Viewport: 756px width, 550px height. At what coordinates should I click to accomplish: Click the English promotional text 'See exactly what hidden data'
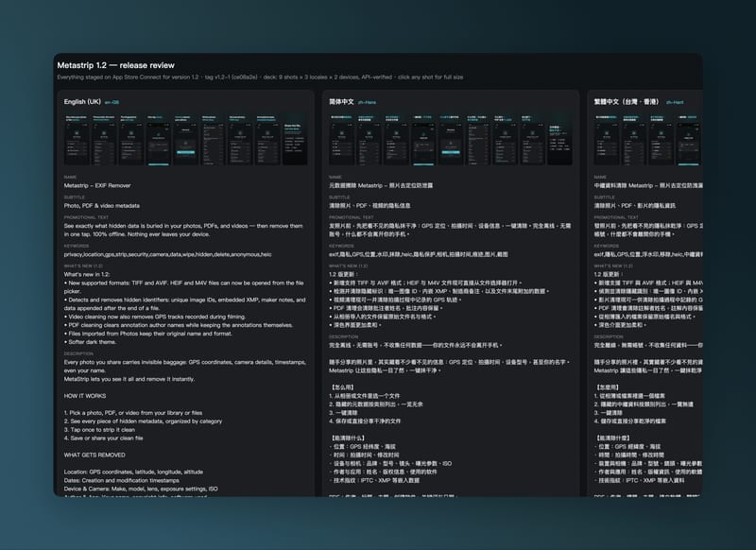click(x=183, y=230)
